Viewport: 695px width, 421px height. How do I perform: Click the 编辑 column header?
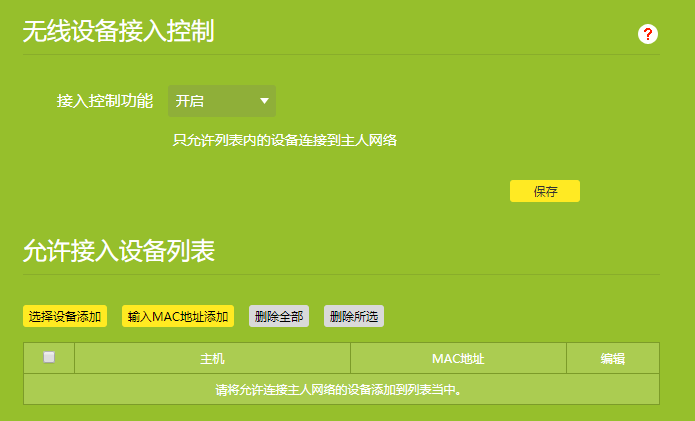click(x=613, y=358)
